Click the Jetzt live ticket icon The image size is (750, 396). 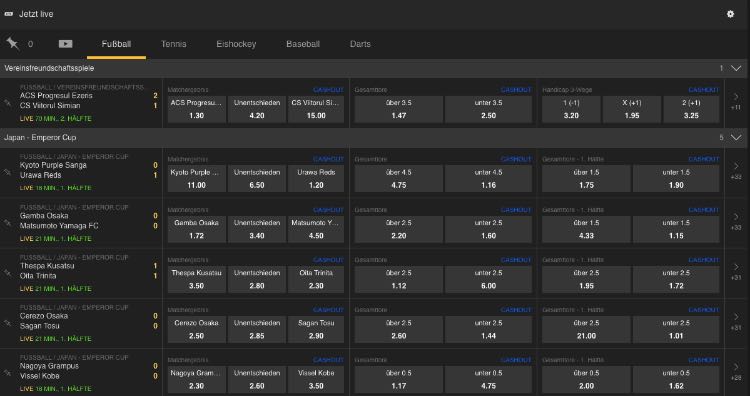[x=9, y=14]
